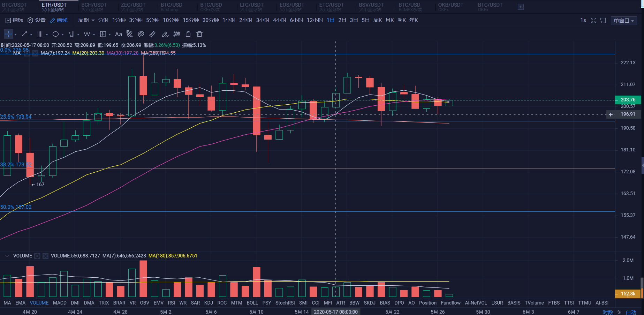Select the 1日 daily timeframe

pyautogui.click(x=331, y=20)
